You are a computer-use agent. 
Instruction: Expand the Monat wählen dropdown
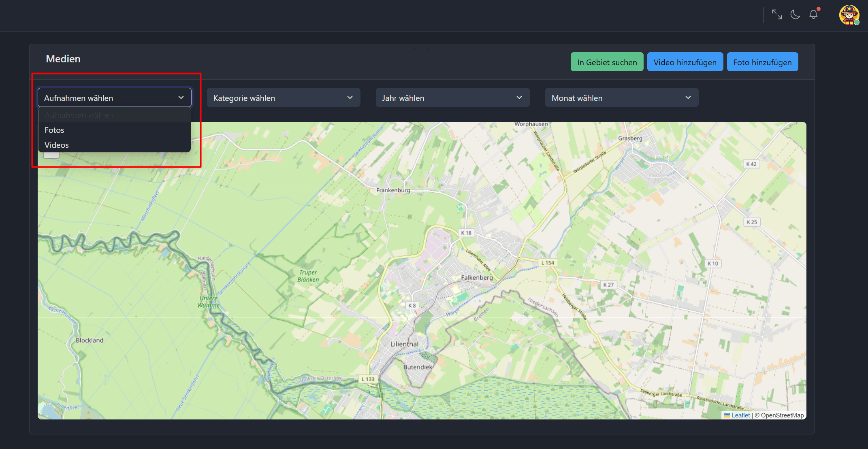pyautogui.click(x=621, y=98)
